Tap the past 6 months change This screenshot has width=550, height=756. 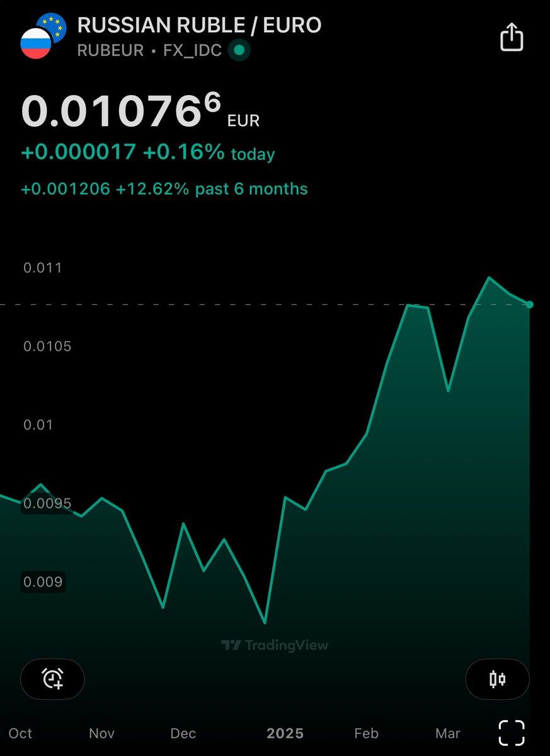click(x=164, y=189)
